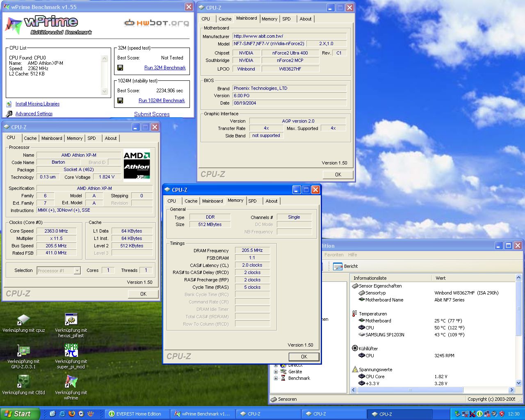
Task: Click OK in the CPU-Z Motherboard window
Action: coord(338,175)
